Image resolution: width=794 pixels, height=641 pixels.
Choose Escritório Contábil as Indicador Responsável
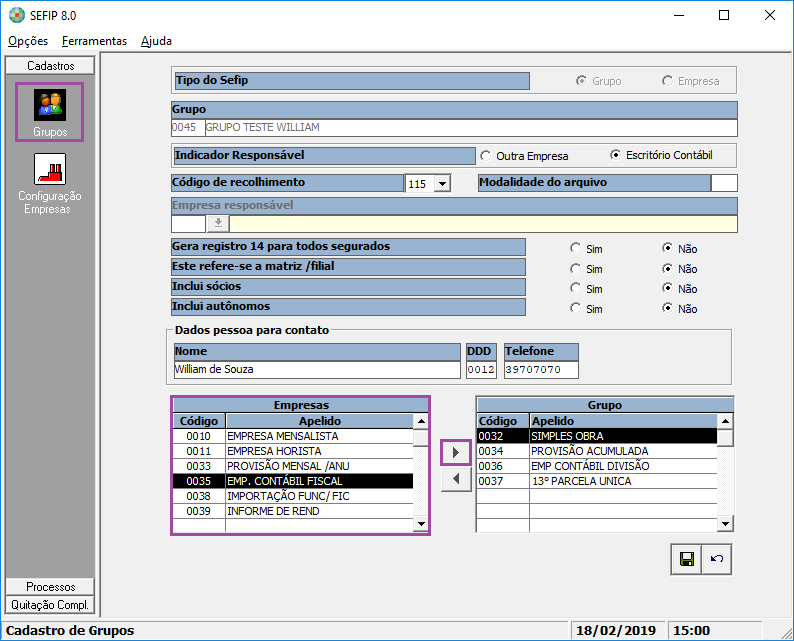(x=615, y=155)
